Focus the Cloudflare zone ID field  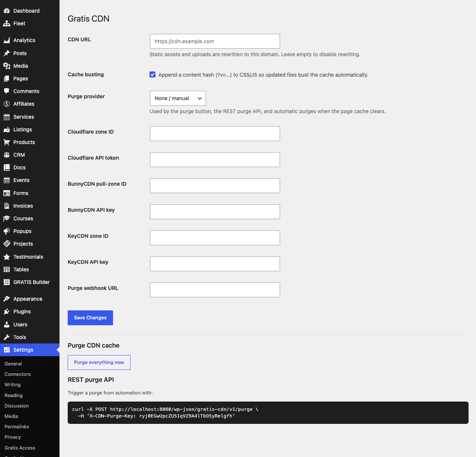(215, 134)
